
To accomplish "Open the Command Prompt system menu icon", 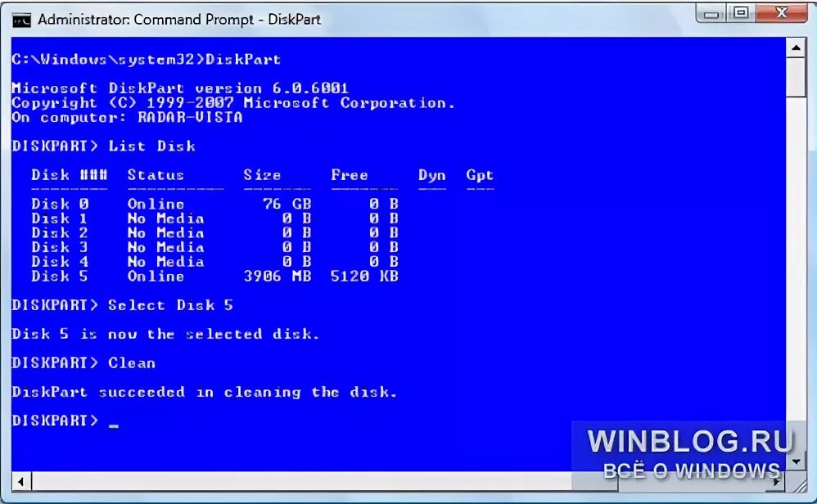I will click(x=21, y=20).
